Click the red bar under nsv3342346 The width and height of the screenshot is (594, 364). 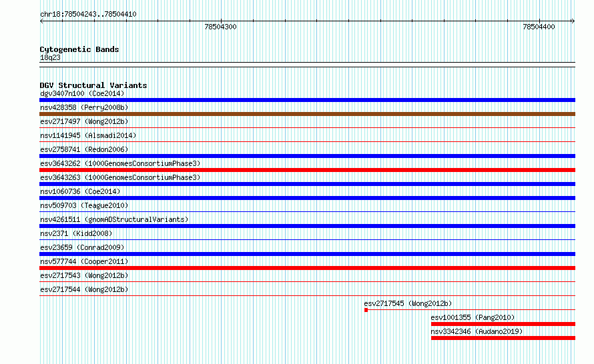coord(503,338)
